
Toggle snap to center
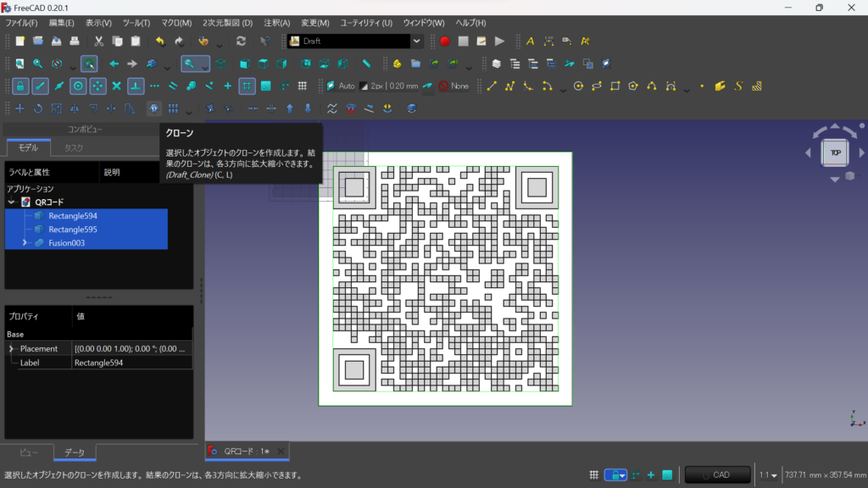(78, 86)
